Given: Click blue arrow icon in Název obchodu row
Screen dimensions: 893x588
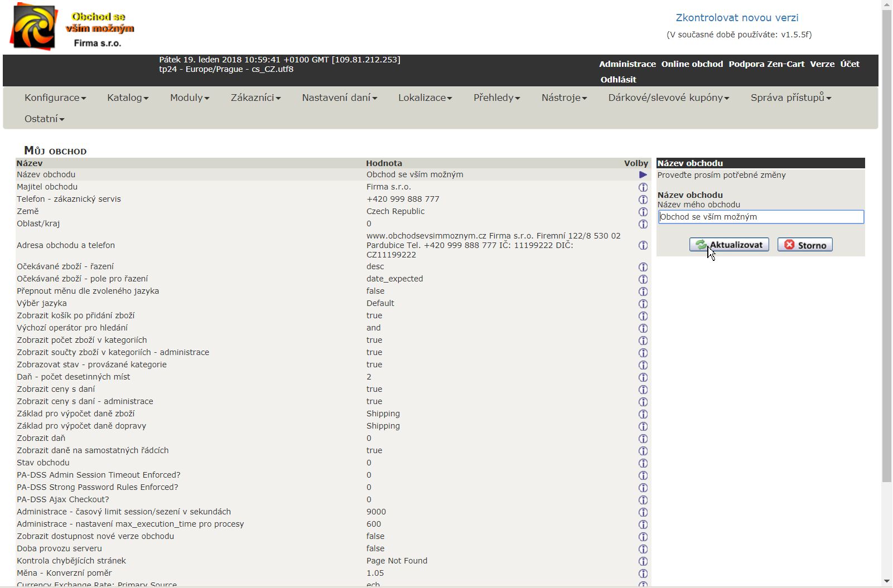Looking at the screenshot, I should click(x=643, y=175).
